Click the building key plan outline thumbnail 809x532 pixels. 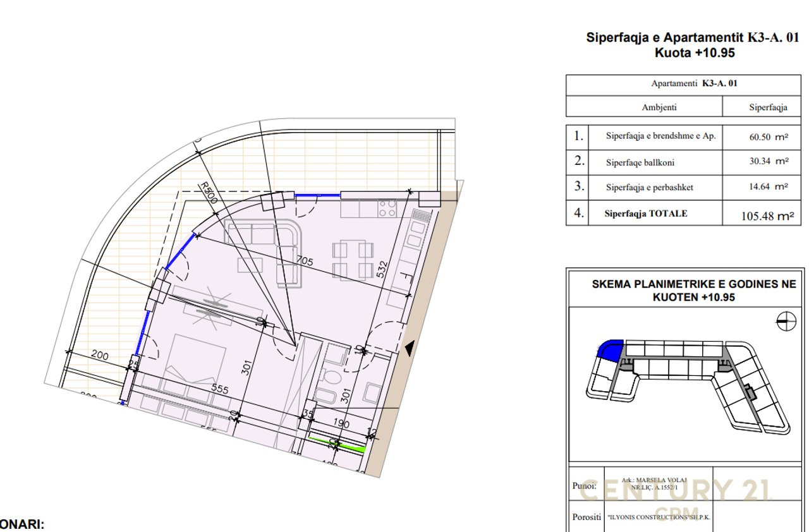click(689, 386)
